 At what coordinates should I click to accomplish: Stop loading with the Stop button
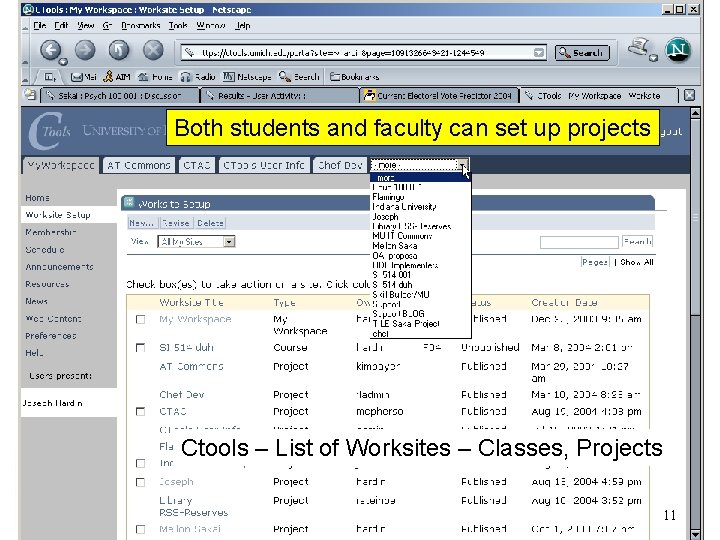coord(153,50)
